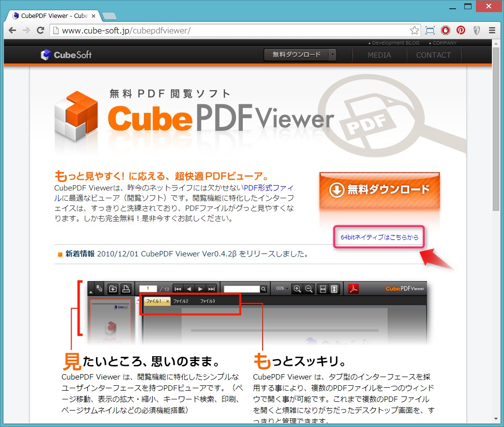Click the fit-height icon in viewer screenshot
504x427 pixels.
point(334,289)
